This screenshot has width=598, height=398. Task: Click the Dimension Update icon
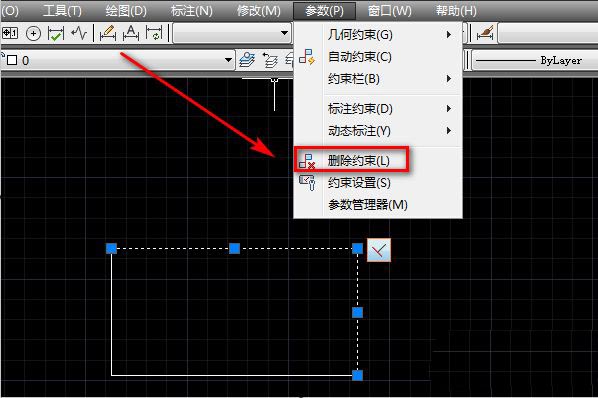pos(154,33)
